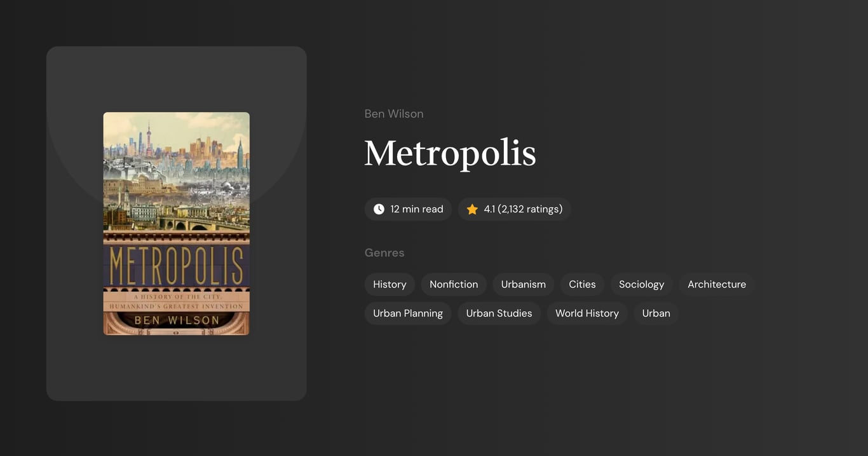Select the Nonfiction genre chip
This screenshot has height=456, width=868.
453,284
